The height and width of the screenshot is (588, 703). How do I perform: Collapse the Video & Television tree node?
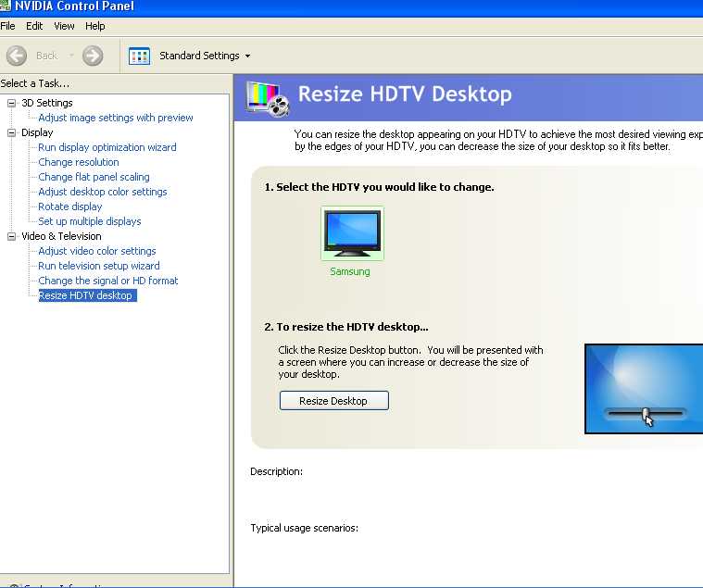(12, 236)
